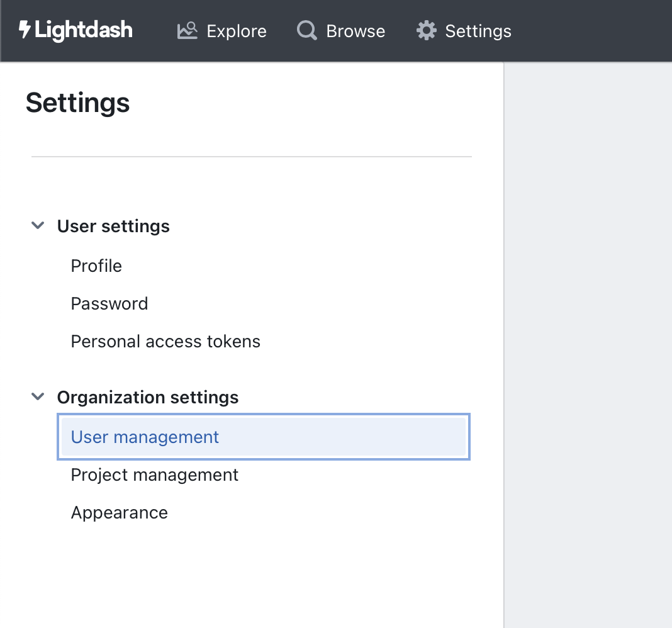Go to Personal access tokens
Screen dimensions: 672x628
(165, 341)
